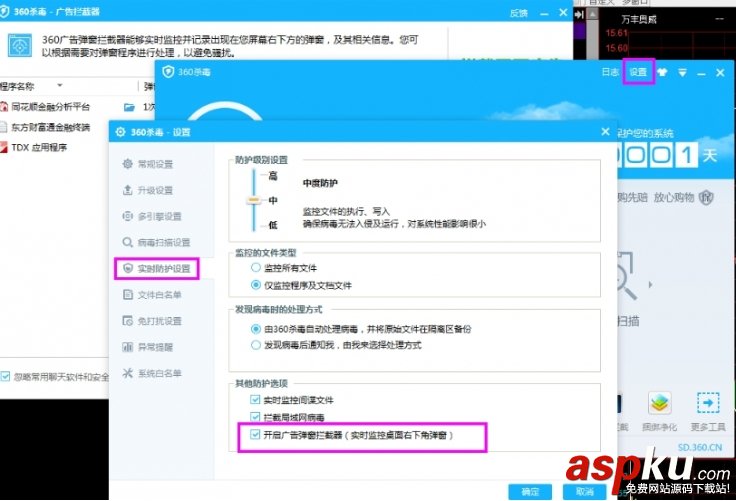The image size is (736, 501).
Task: Click the protection level slider handle at 中
Action: [253, 200]
